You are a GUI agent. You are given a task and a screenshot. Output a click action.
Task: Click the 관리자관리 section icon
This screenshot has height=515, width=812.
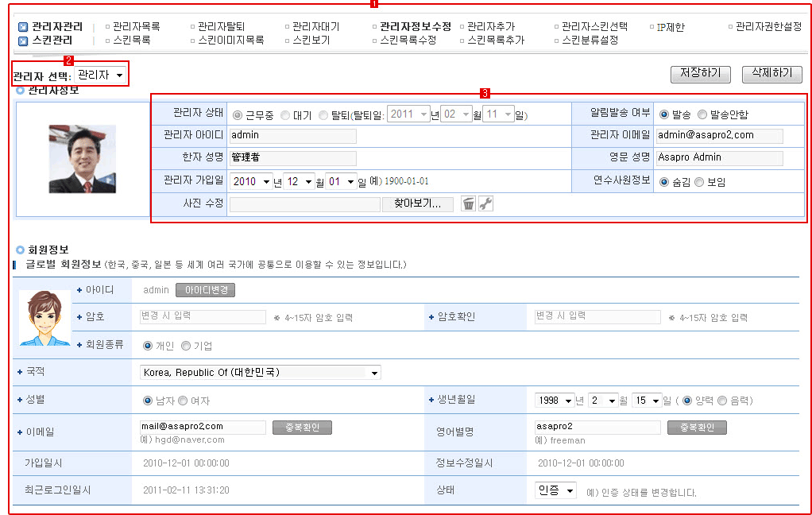click(x=22, y=27)
